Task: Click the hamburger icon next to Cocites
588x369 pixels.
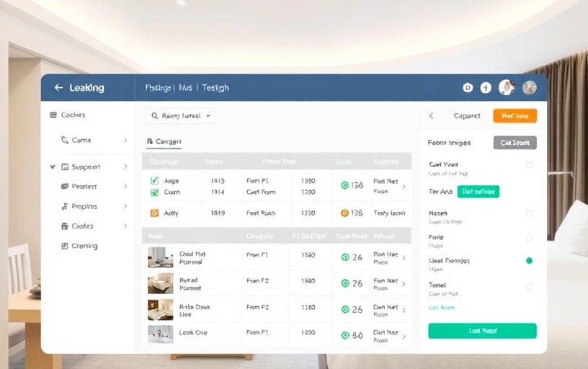Action: pos(53,115)
